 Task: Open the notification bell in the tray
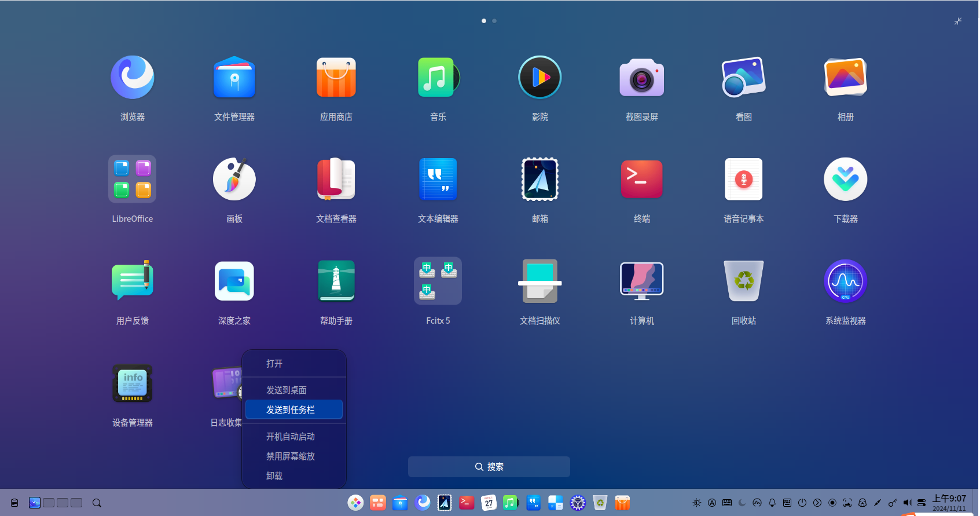772,503
